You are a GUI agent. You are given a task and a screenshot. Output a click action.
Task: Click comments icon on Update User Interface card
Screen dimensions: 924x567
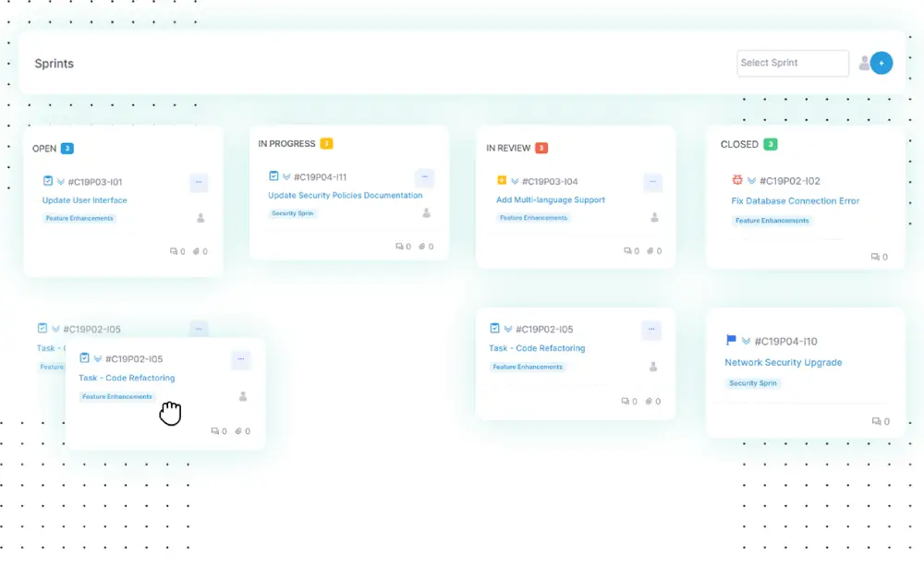(x=174, y=251)
